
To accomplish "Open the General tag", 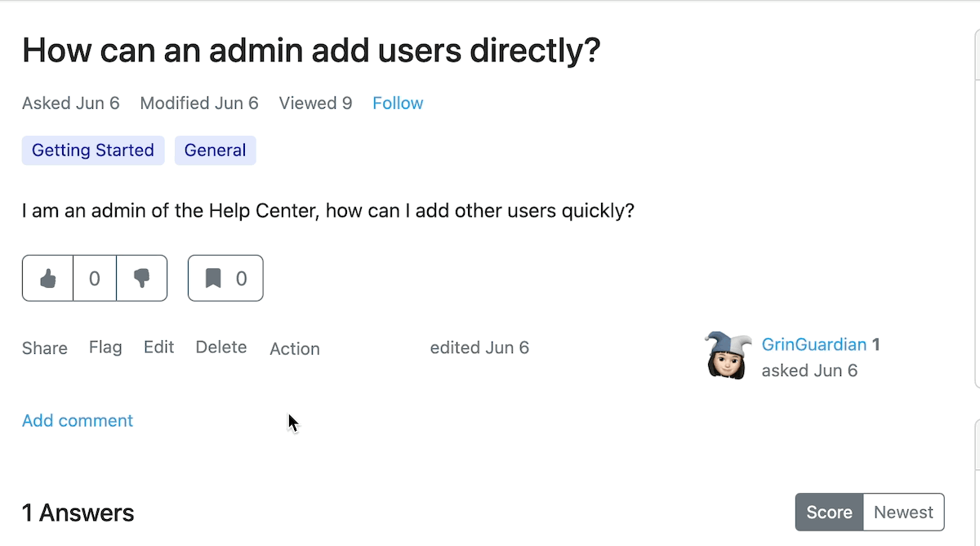I will pyautogui.click(x=215, y=150).
